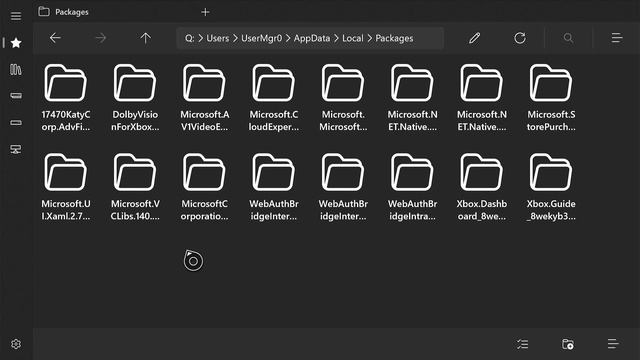The image size is (640, 360).
Task: Open the top-right options menu icon
Action: (x=617, y=38)
